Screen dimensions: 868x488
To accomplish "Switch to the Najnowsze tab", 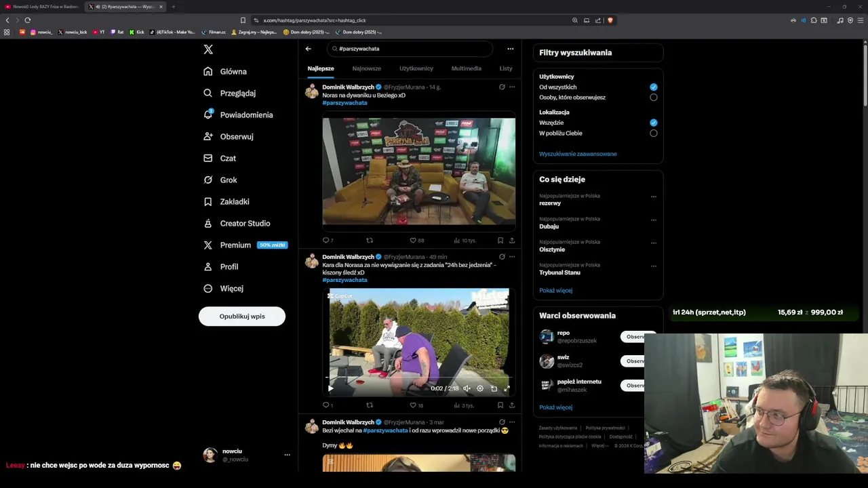I will [367, 68].
